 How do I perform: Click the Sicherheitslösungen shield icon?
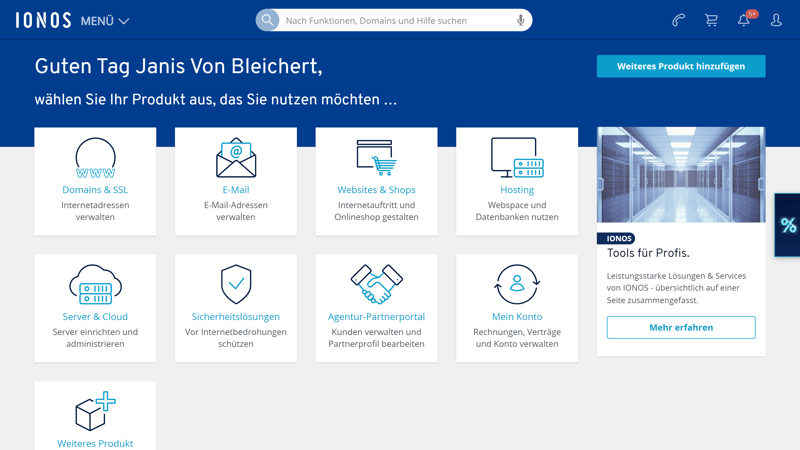click(x=236, y=285)
